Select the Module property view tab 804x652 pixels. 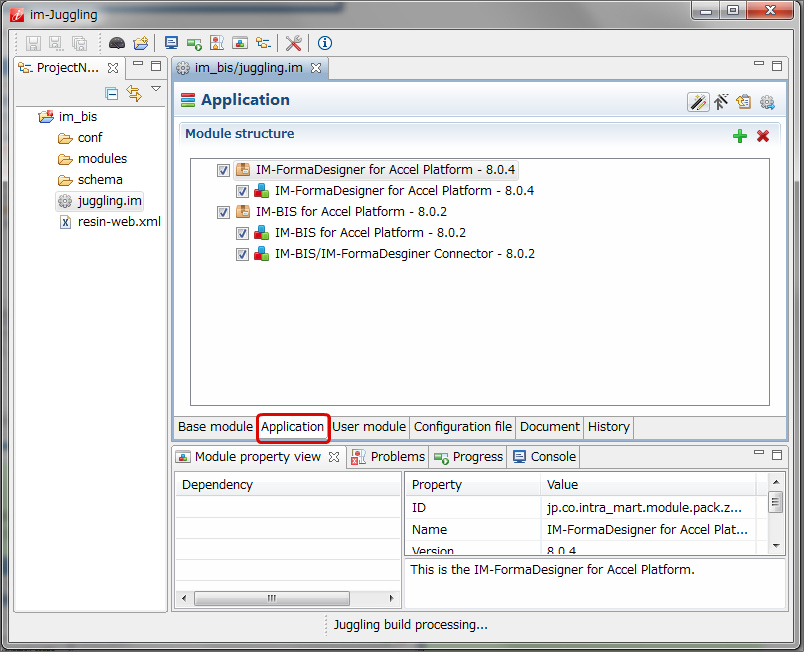tap(257, 457)
